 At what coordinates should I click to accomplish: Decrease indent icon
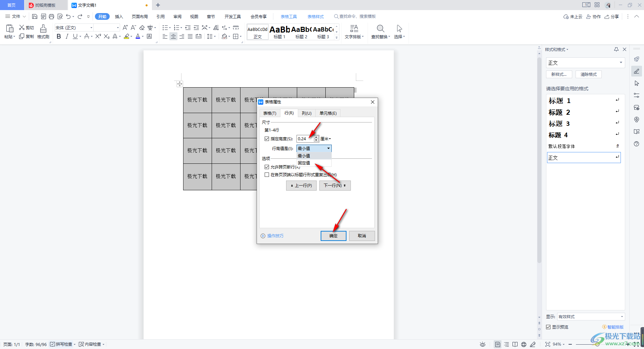[188, 28]
